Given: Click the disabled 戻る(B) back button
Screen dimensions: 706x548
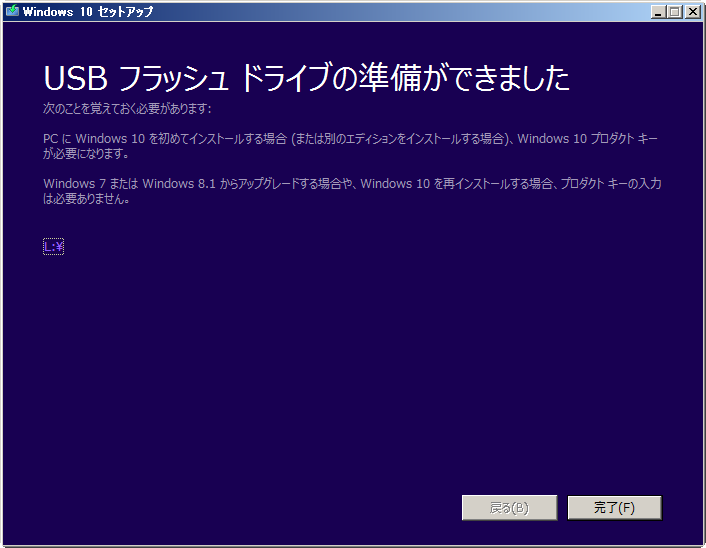Looking at the screenshot, I should (509, 507).
